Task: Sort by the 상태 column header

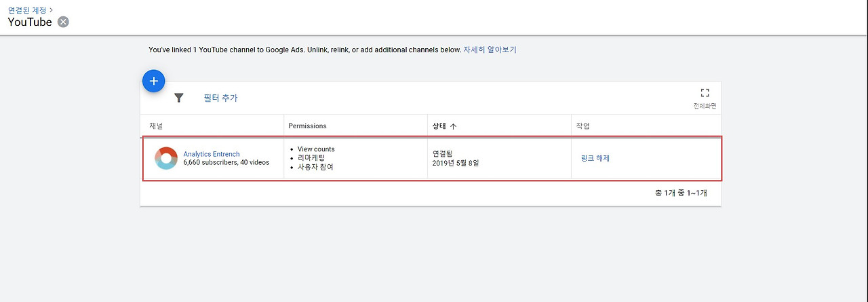Action: pos(444,126)
